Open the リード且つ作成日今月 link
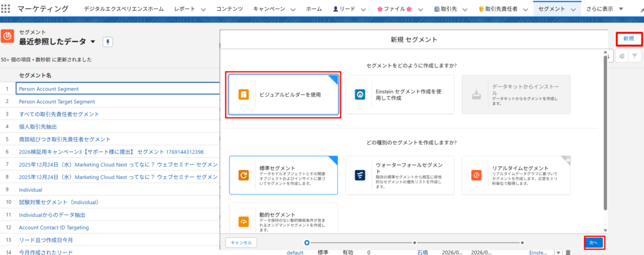The image size is (644, 255). 46,240
